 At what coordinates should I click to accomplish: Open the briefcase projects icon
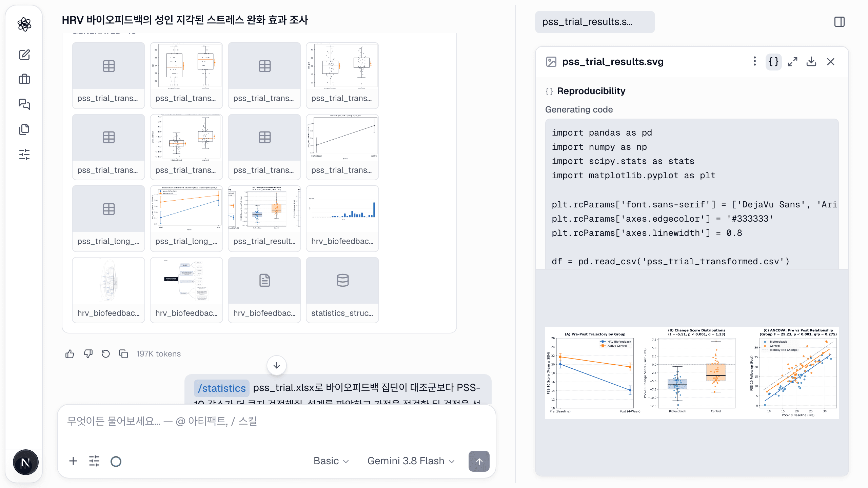tap(24, 79)
